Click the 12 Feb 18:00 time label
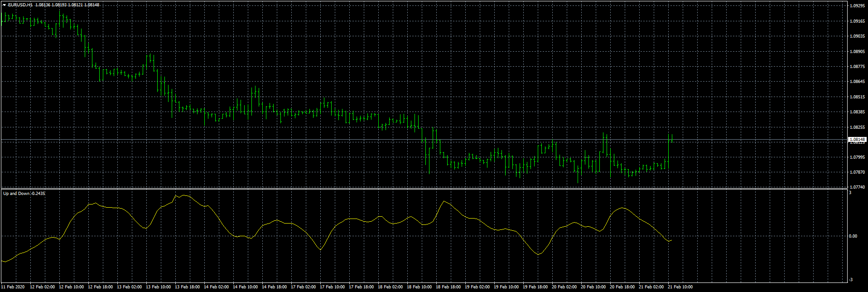The height and width of the screenshot is (292, 868). click(101, 287)
